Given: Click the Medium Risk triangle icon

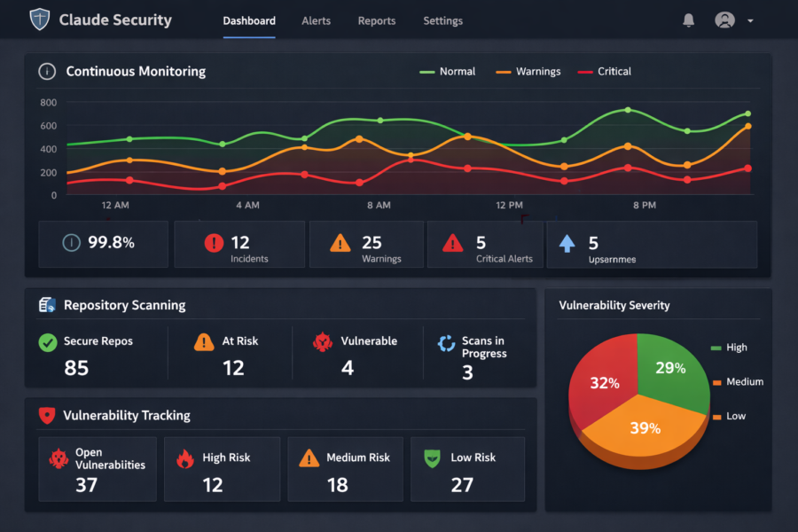Looking at the screenshot, I should [309, 458].
